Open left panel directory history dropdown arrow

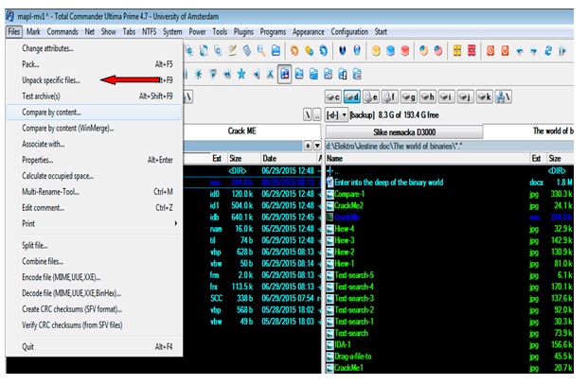coord(316,145)
